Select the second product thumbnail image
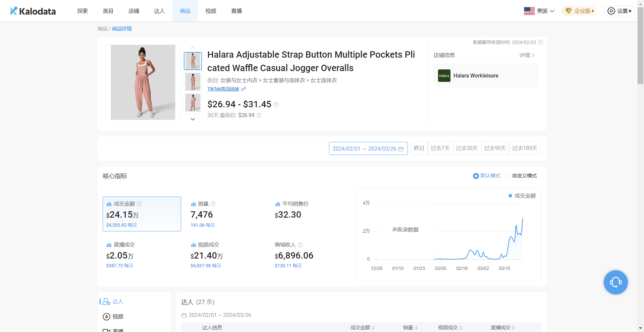 (193, 81)
